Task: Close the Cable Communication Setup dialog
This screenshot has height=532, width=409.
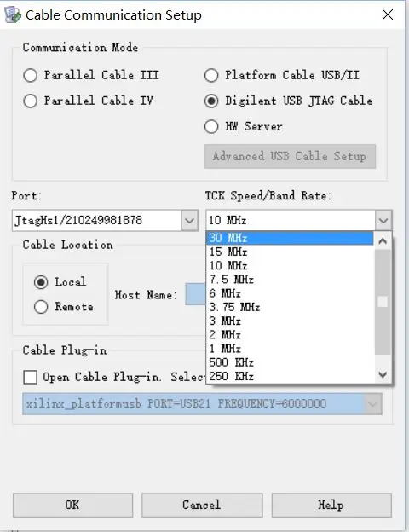Action: pos(388,14)
